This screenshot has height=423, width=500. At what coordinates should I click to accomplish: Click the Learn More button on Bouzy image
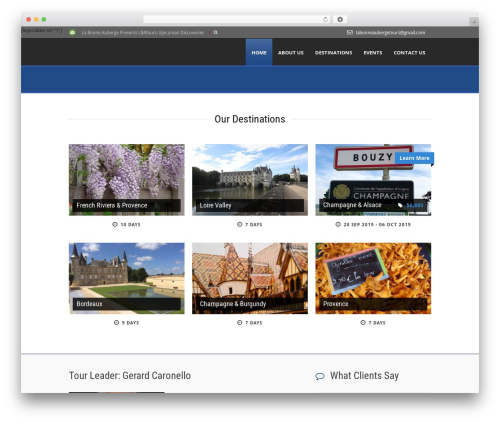click(414, 158)
